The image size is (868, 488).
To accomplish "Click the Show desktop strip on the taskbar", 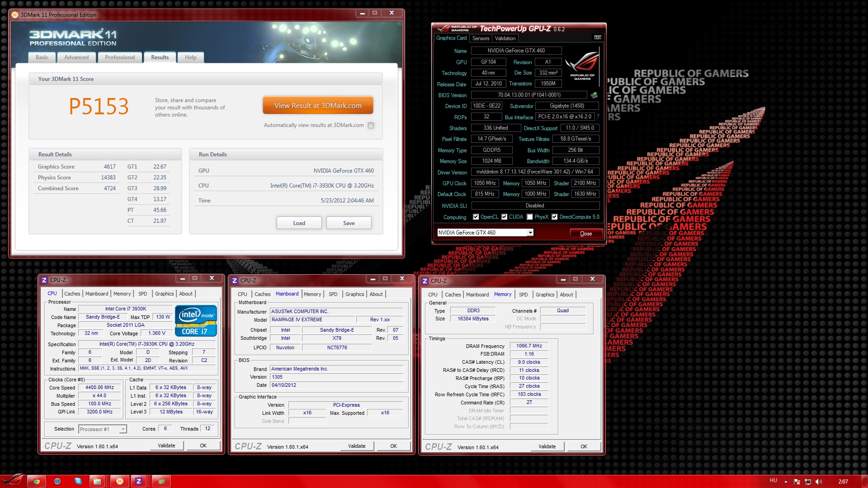I will coord(865,482).
